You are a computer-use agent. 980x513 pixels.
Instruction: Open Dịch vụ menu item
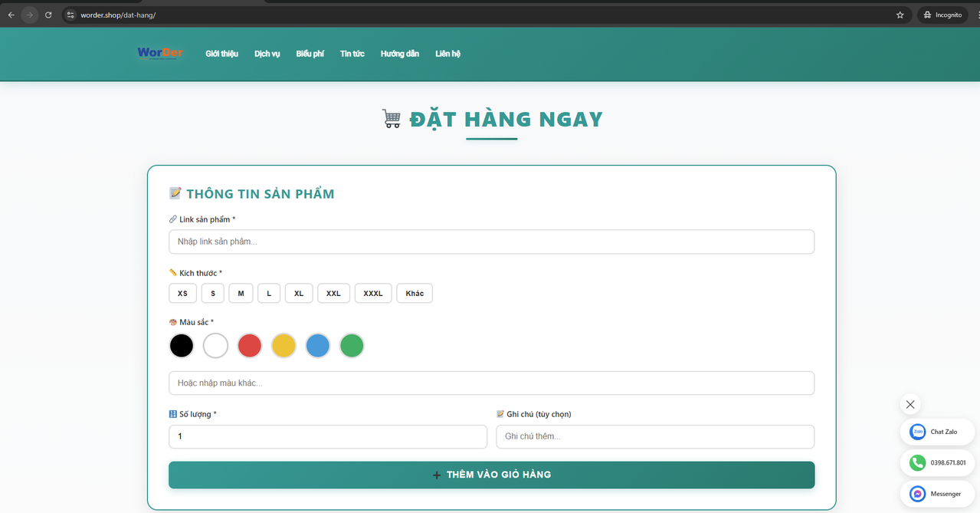[x=267, y=54]
